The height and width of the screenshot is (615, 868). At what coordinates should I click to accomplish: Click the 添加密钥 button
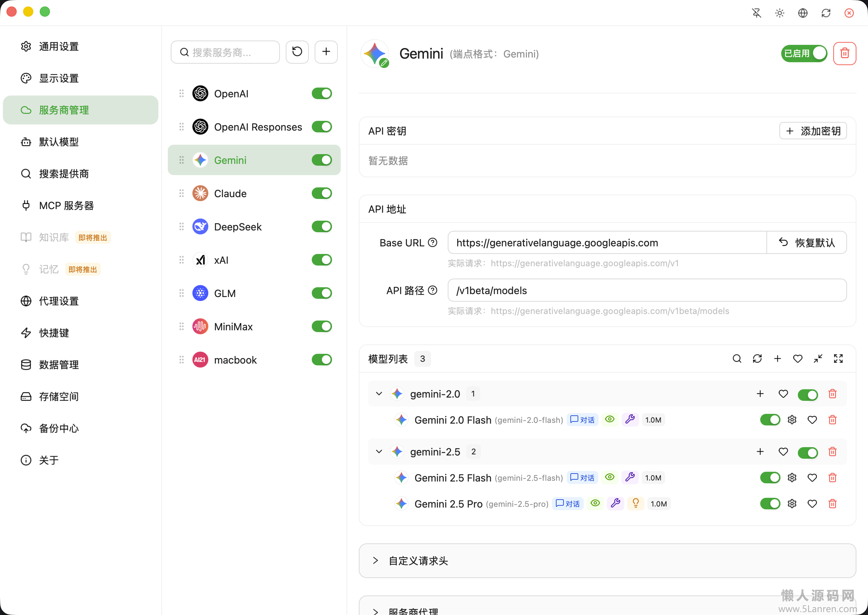coord(813,131)
